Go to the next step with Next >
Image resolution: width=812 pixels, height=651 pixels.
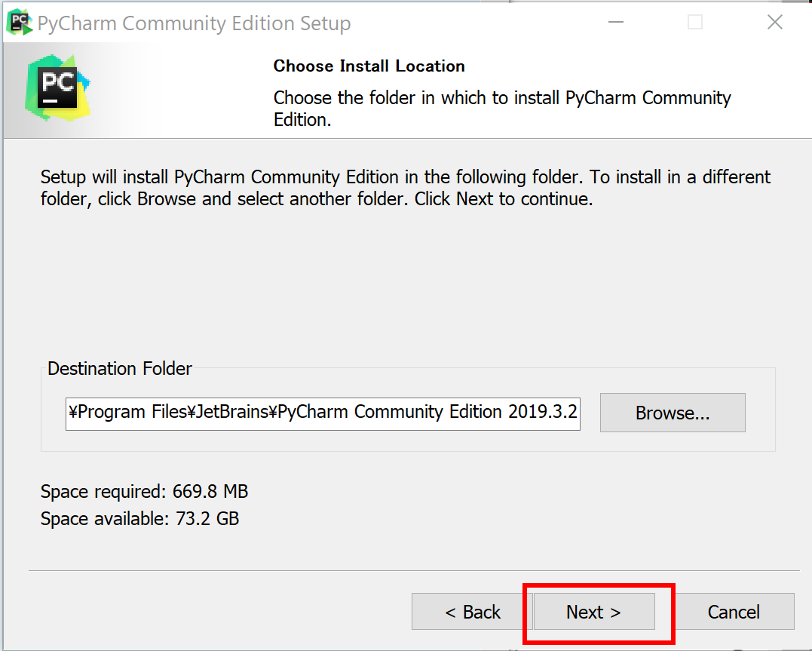pyautogui.click(x=594, y=612)
